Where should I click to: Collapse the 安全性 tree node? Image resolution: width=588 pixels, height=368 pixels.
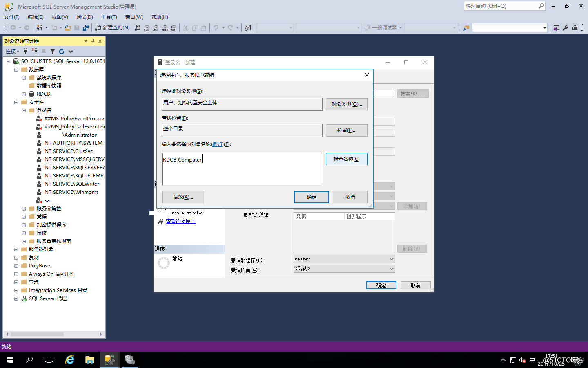coord(16,102)
